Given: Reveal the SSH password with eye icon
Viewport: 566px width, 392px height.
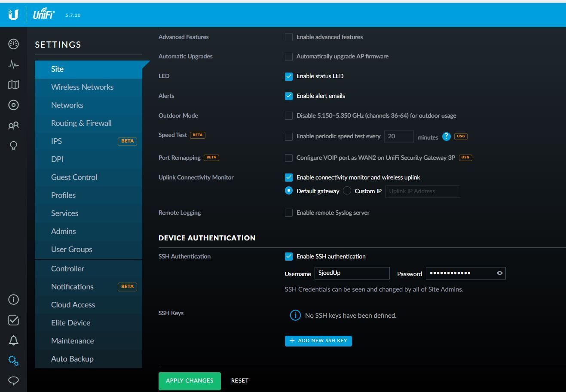Looking at the screenshot, I should [x=499, y=273].
